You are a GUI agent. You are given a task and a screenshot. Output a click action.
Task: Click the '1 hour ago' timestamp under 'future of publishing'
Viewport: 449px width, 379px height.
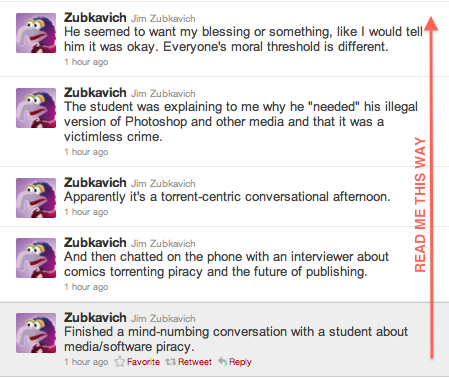coord(86,287)
